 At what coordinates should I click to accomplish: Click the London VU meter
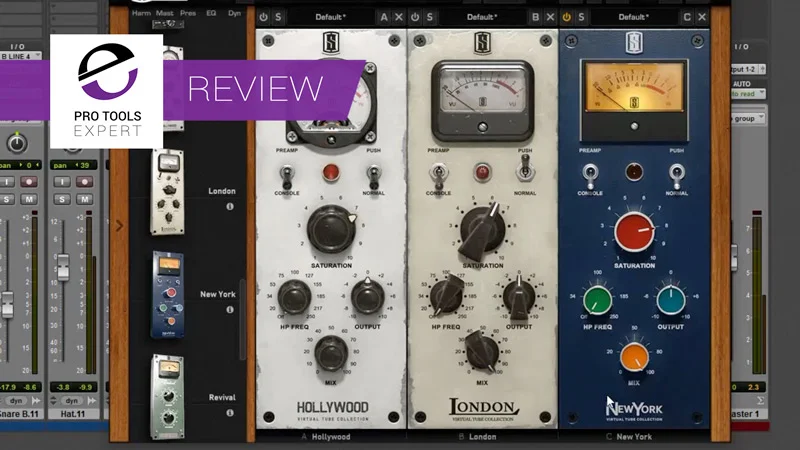click(482, 101)
